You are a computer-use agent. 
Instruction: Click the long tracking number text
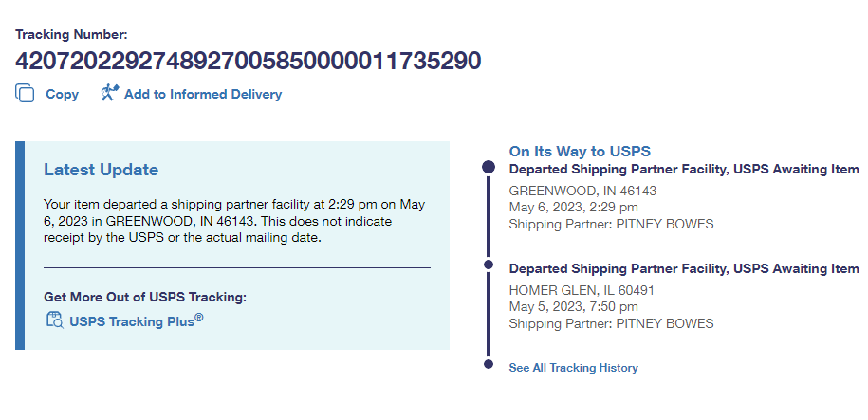pyautogui.click(x=248, y=61)
